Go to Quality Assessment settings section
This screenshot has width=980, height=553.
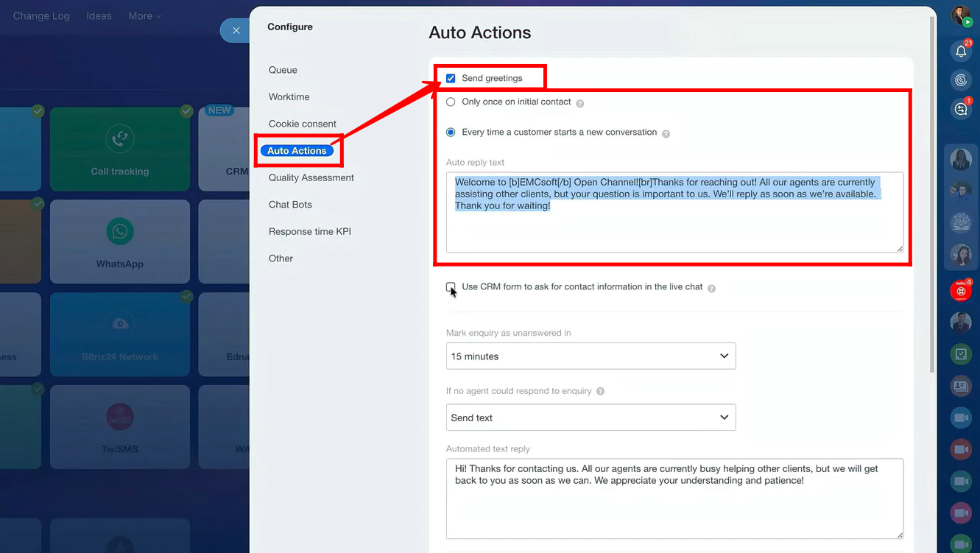point(311,177)
